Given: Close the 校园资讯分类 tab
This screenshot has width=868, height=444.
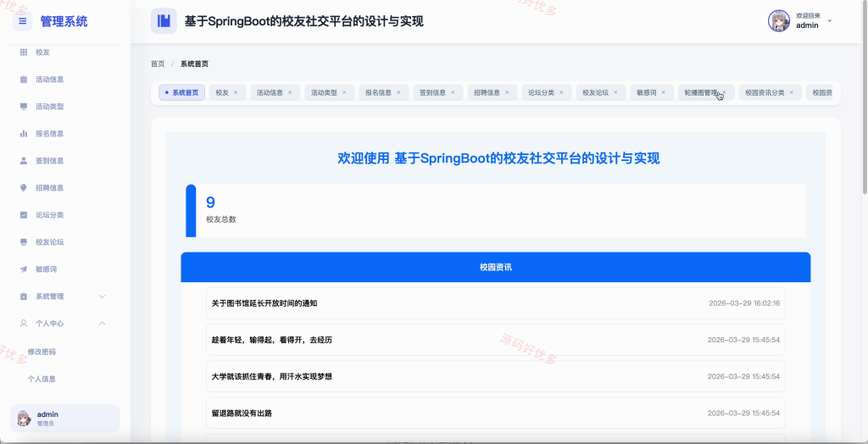Looking at the screenshot, I should [x=792, y=92].
